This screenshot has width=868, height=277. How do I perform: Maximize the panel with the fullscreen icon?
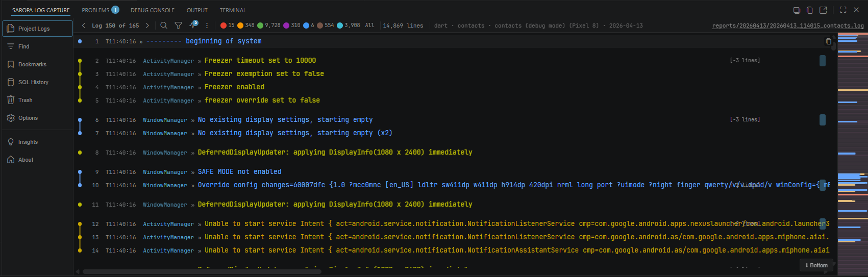tap(843, 10)
